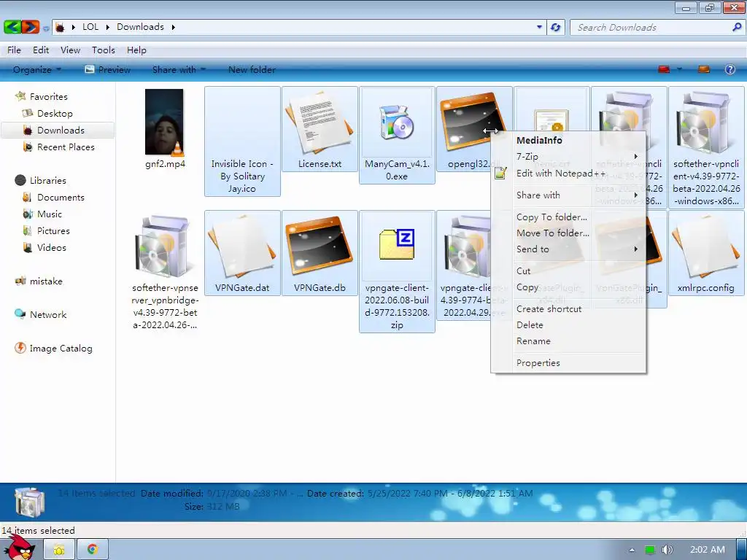The image size is (747, 560).
Task: Click the green tray status icon
Action: pos(650,550)
